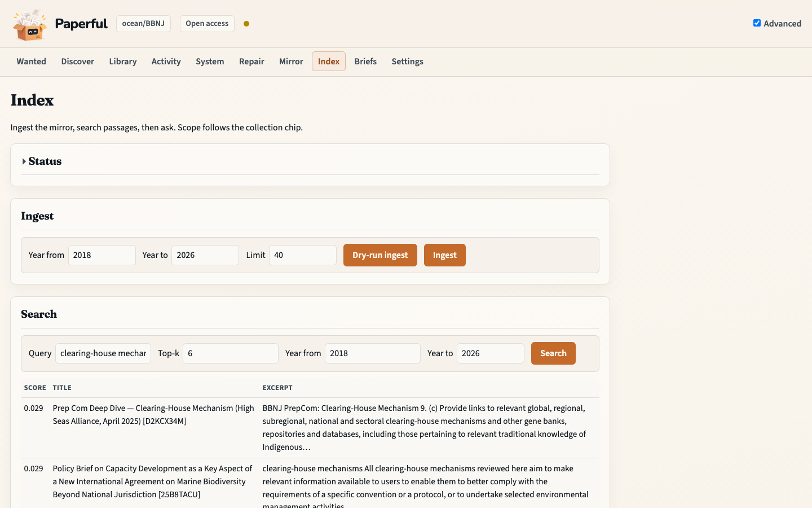
Task: Click the SCORE column header
Action: click(x=35, y=388)
